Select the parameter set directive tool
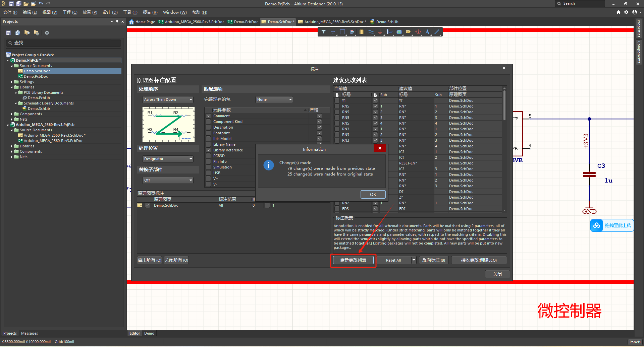 tap(418, 32)
